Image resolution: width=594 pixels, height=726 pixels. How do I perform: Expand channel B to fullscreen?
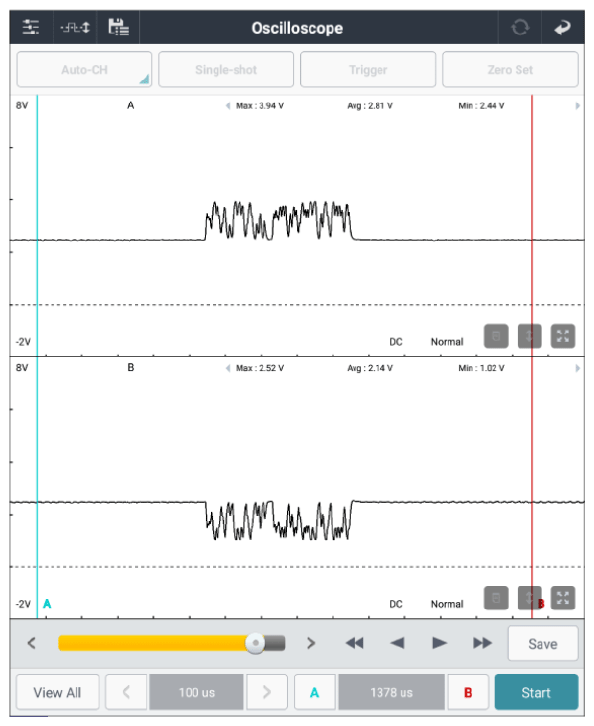(x=563, y=598)
